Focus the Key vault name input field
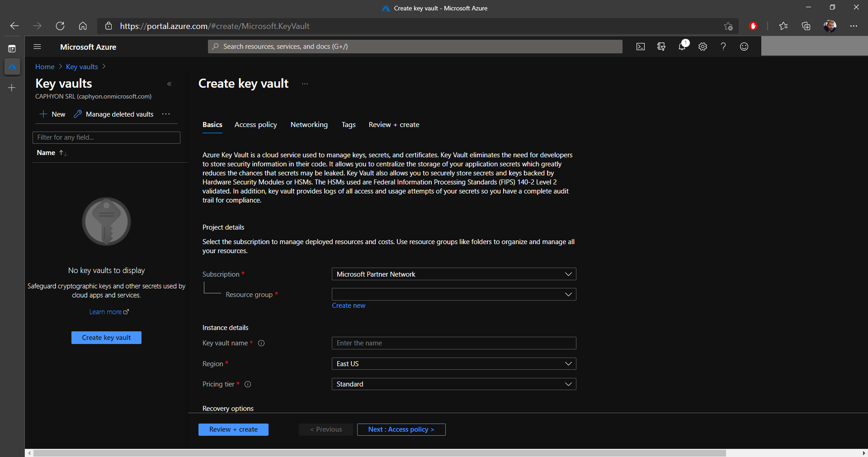The width and height of the screenshot is (868, 457). pyautogui.click(x=454, y=343)
